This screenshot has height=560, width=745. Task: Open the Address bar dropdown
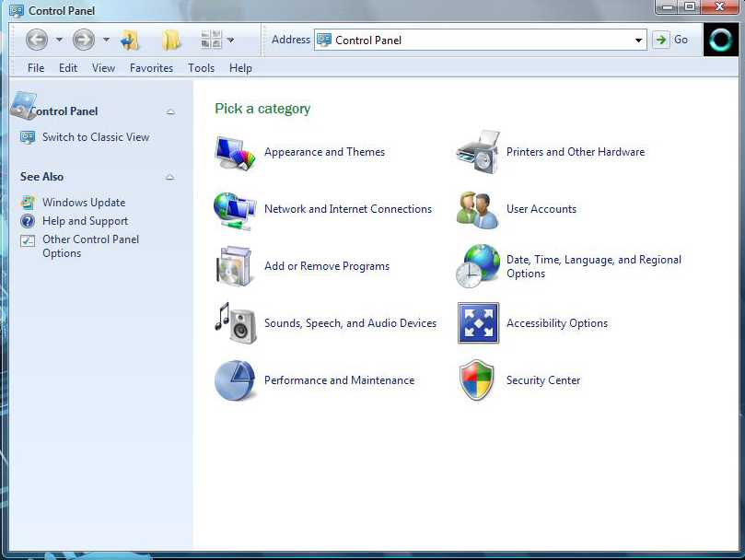point(638,40)
